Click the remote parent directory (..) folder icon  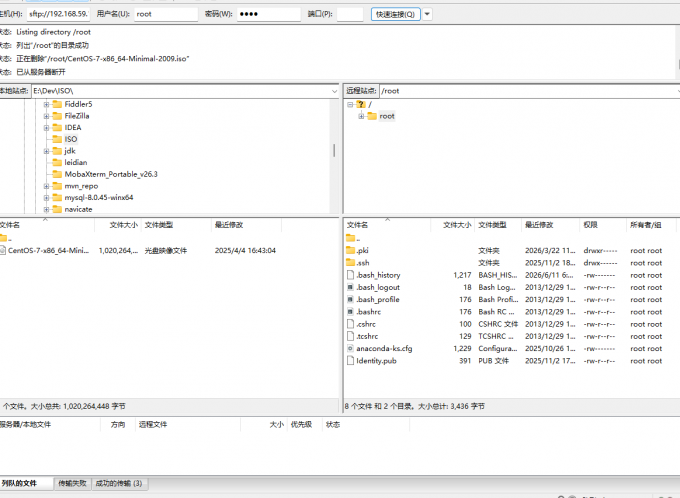(350, 238)
